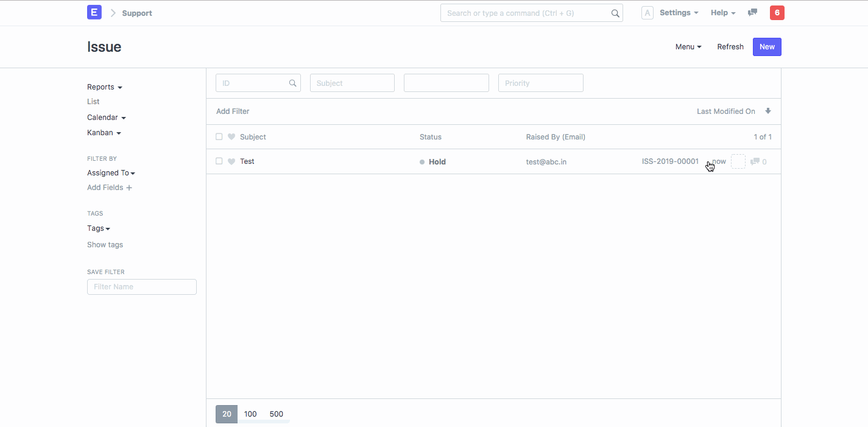Viewport: 868px width, 427px height.
Task: Click the heart icon in list header
Action: point(231,137)
